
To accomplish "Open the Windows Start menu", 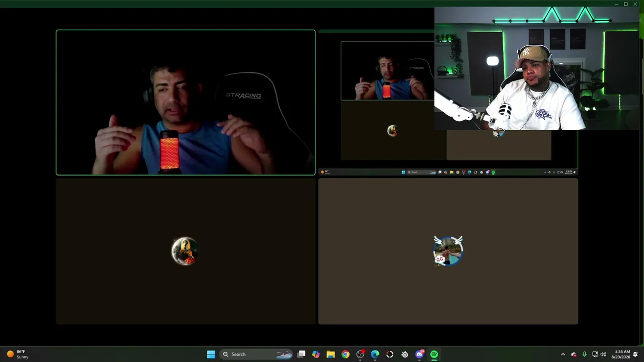I will point(211,354).
